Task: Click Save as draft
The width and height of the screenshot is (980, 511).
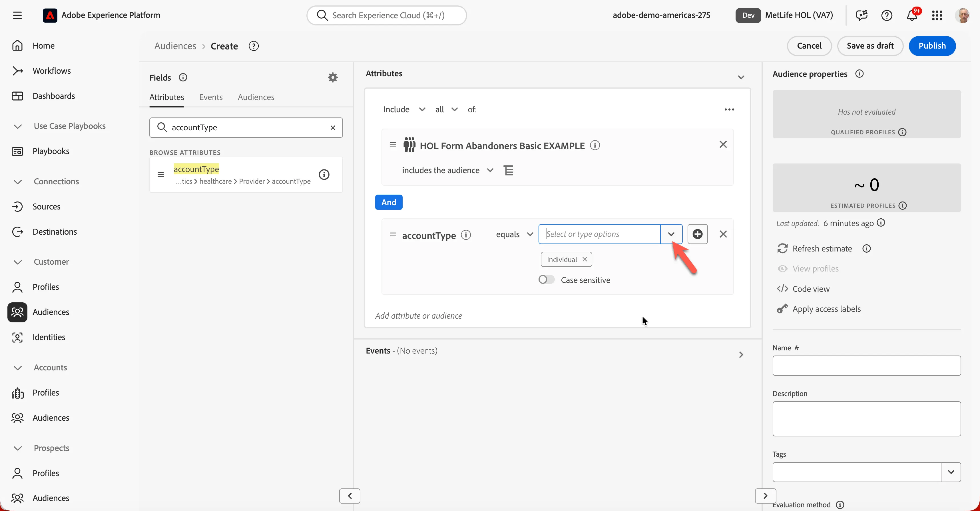Action: pyautogui.click(x=870, y=46)
